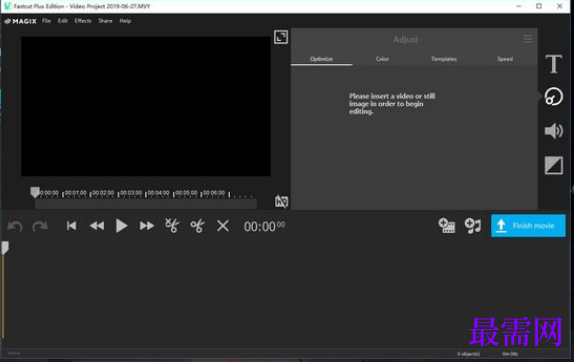Click the 00:05:00 mark on ruler
The height and width of the screenshot is (363, 581).
(186, 193)
